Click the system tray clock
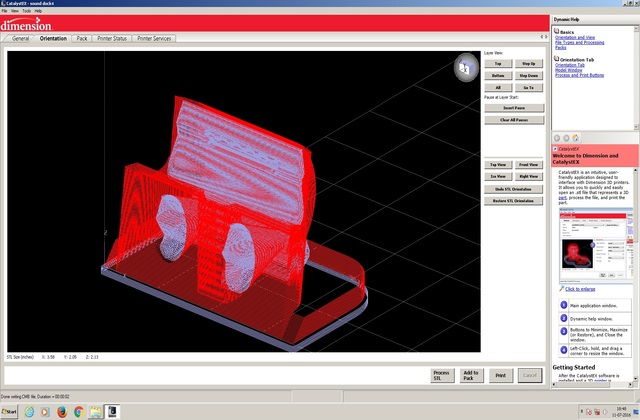 pyautogui.click(x=621, y=411)
